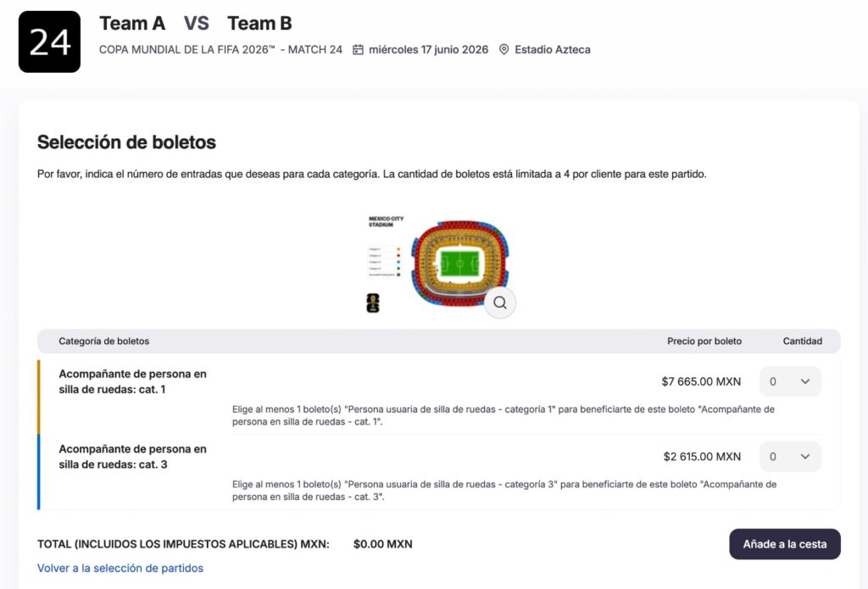Click the match number 24 badge
The width and height of the screenshot is (868, 589).
49,42
